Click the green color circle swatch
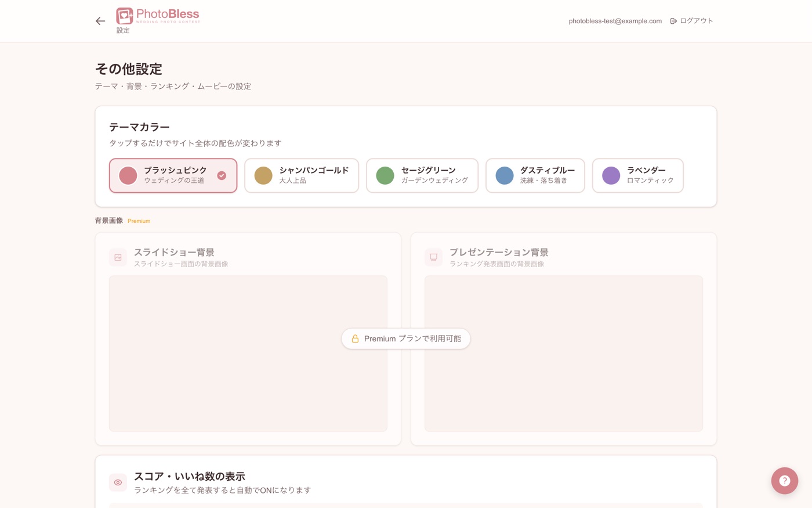 coord(385,175)
